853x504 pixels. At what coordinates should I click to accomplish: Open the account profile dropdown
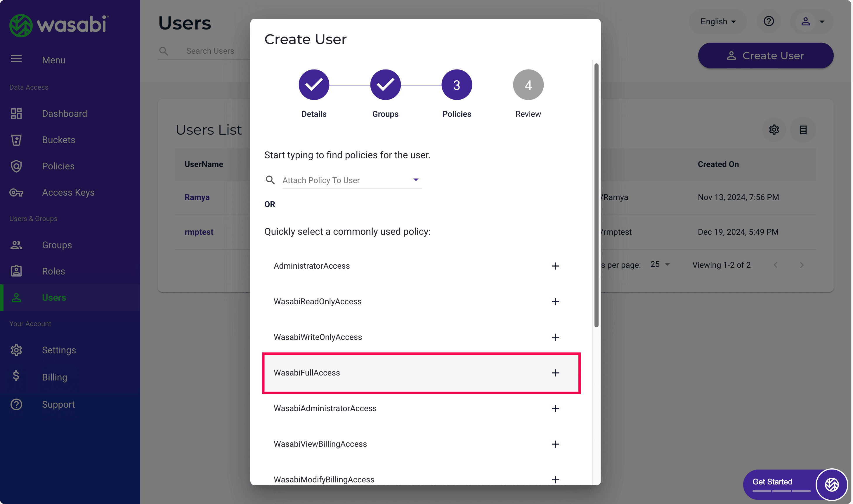tap(812, 21)
